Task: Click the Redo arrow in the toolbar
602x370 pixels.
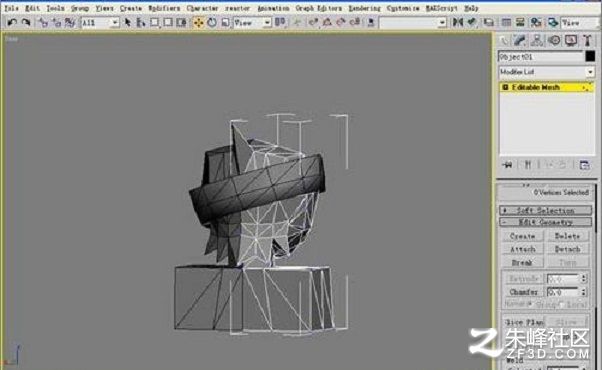Action: click(26, 23)
